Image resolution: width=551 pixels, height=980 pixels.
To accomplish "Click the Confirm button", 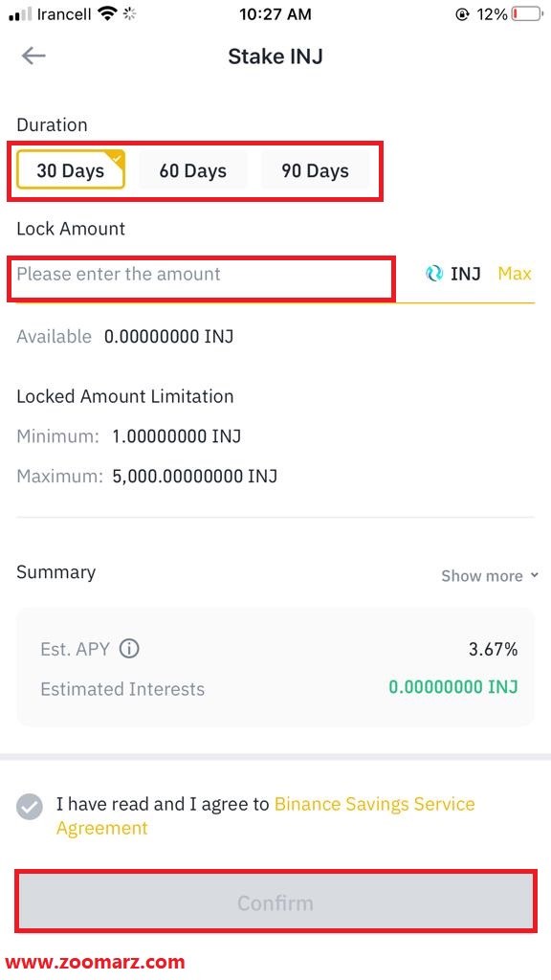I will [x=275, y=902].
